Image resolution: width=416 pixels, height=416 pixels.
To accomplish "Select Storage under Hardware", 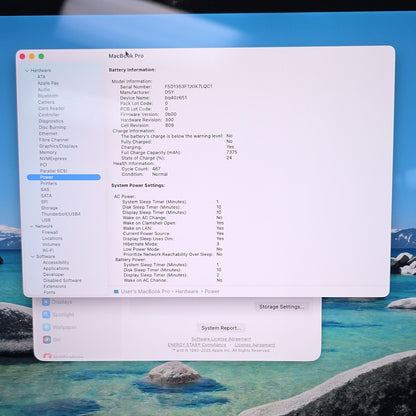I will pos(49,208).
